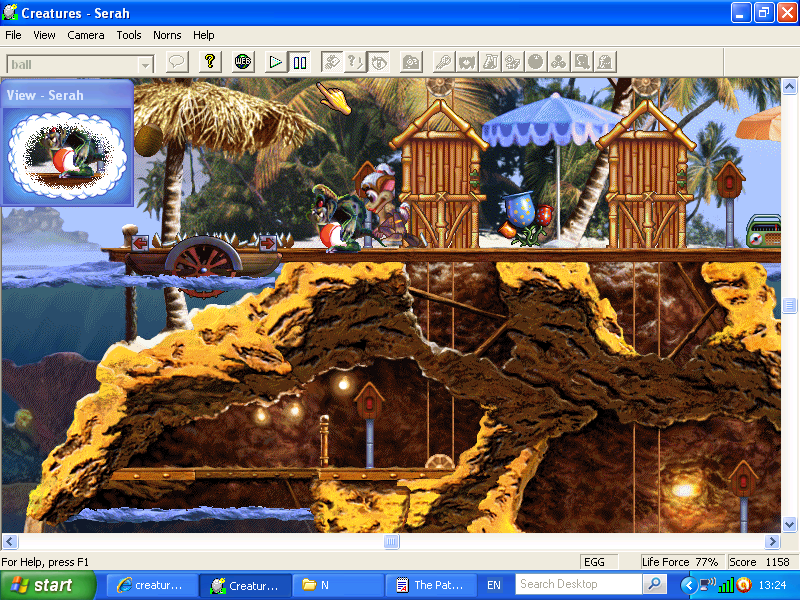Image resolution: width=800 pixels, height=600 pixels.
Task: Open the Norns menu
Action: 167,35
